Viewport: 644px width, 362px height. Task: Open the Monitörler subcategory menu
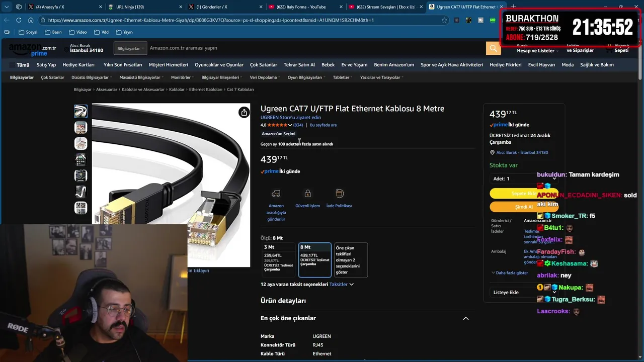click(x=182, y=77)
